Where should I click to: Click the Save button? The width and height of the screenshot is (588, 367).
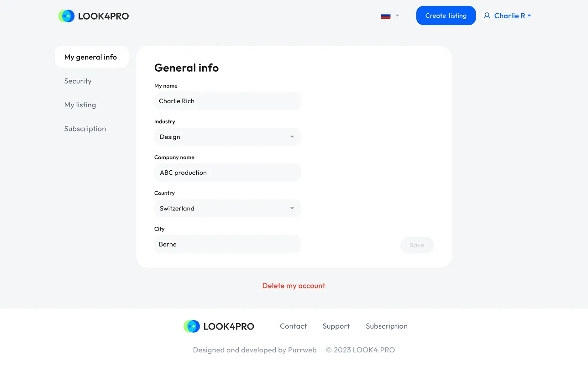pos(417,245)
